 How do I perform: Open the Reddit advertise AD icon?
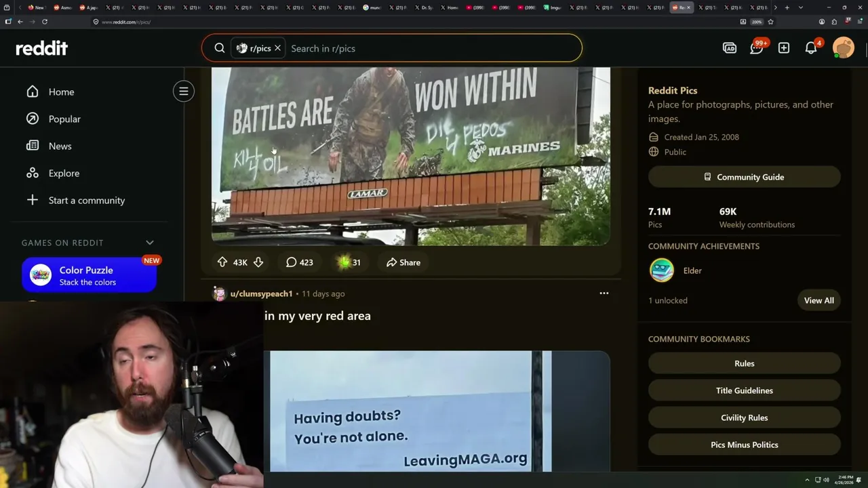point(730,48)
